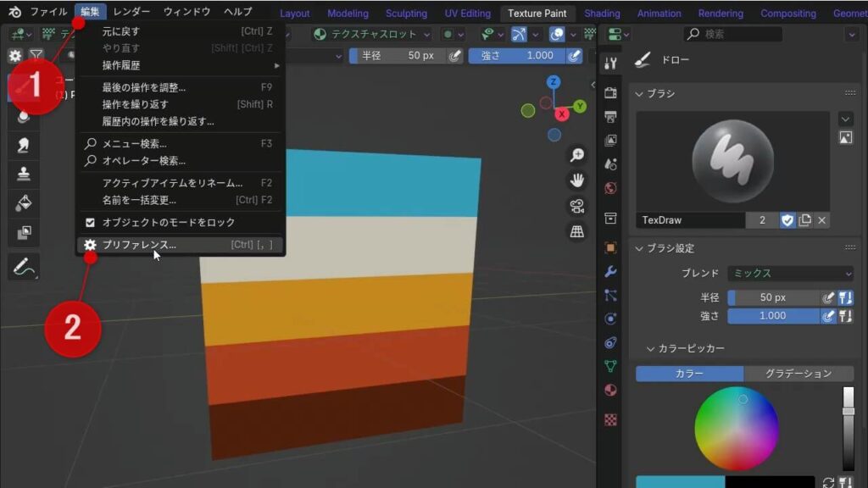868x488 pixels.
Task: Open the ブレンド ミックス dropdown
Action: click(x=790, y=274)
